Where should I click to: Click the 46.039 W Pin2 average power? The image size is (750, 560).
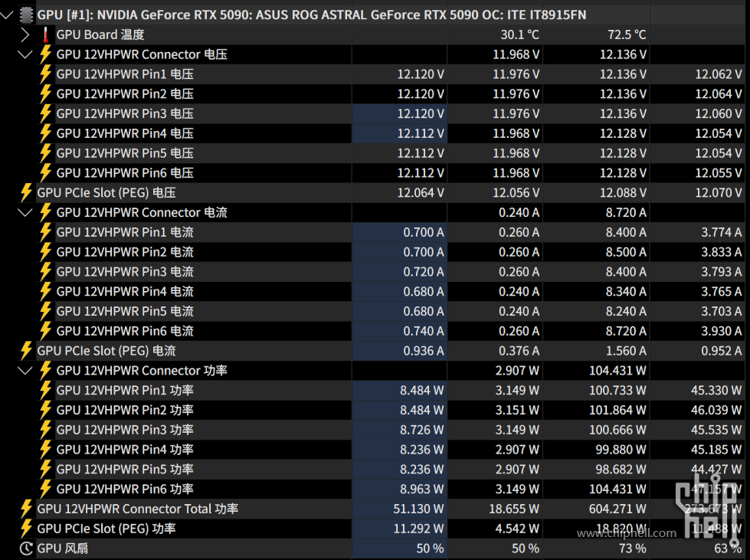[716, 411]
